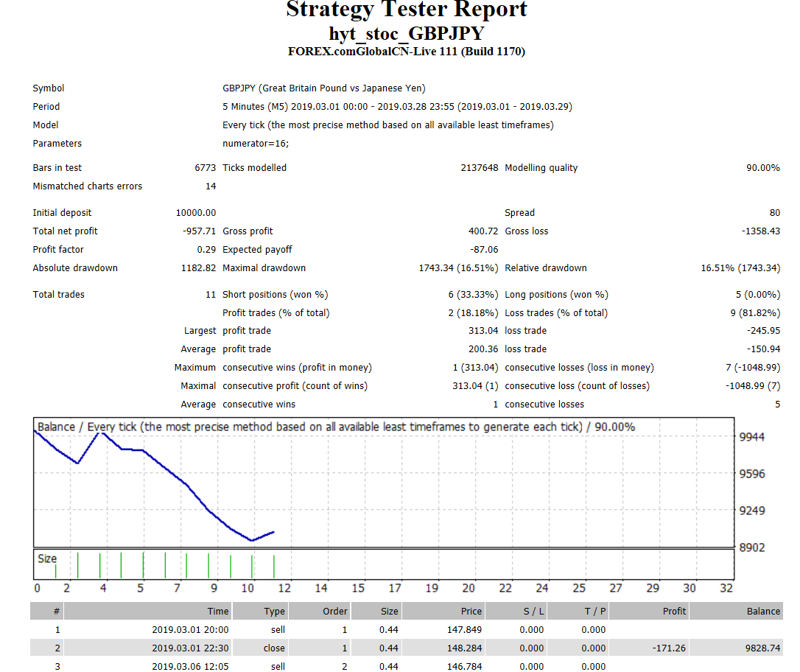Click the 9944 balance axis label

pyautogui.click(x=752, y=437)
